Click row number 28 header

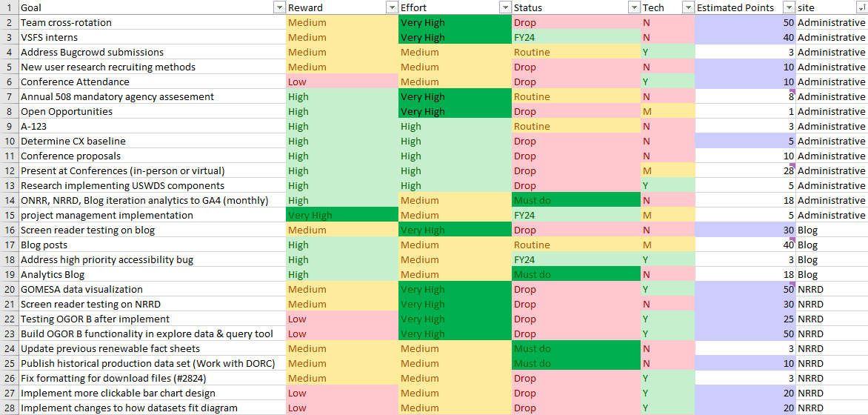7,408
